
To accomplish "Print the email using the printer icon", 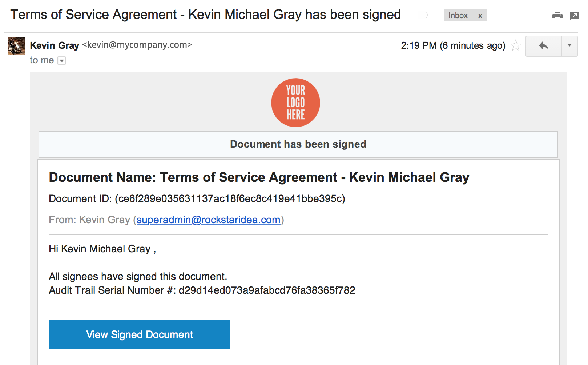I will [557, 16].
